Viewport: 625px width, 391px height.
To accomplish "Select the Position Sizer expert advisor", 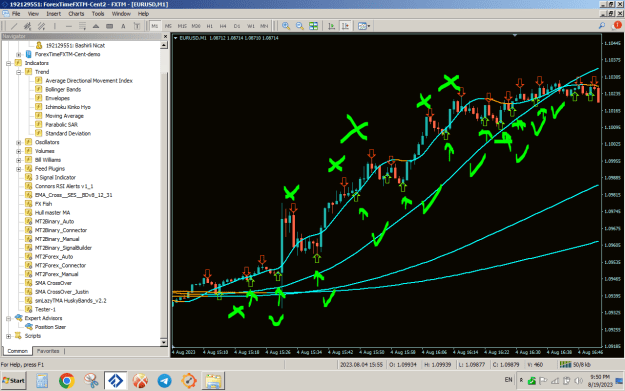I will tap(50, 327).
